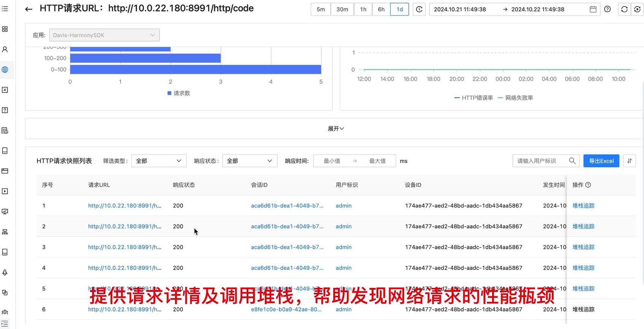Image resolution: width=644 pixels, height=329 pixels.
Task: Click the 请求URL column header
Action: [x=99, y=185]
